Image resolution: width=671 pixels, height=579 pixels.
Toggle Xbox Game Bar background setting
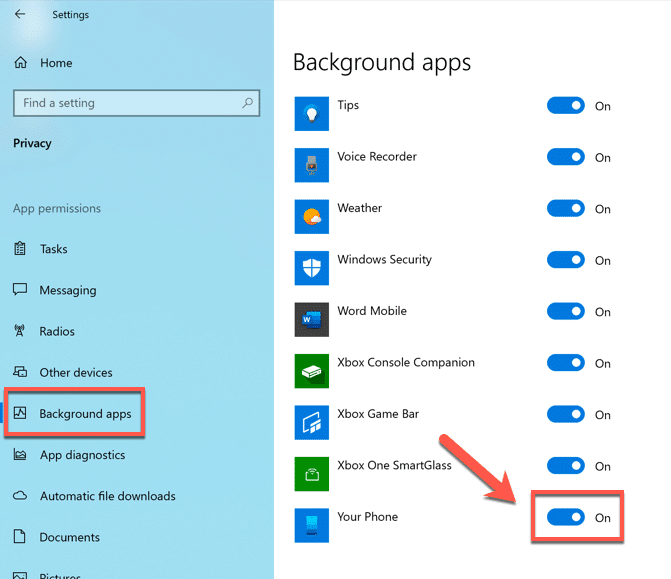[566, 414]
